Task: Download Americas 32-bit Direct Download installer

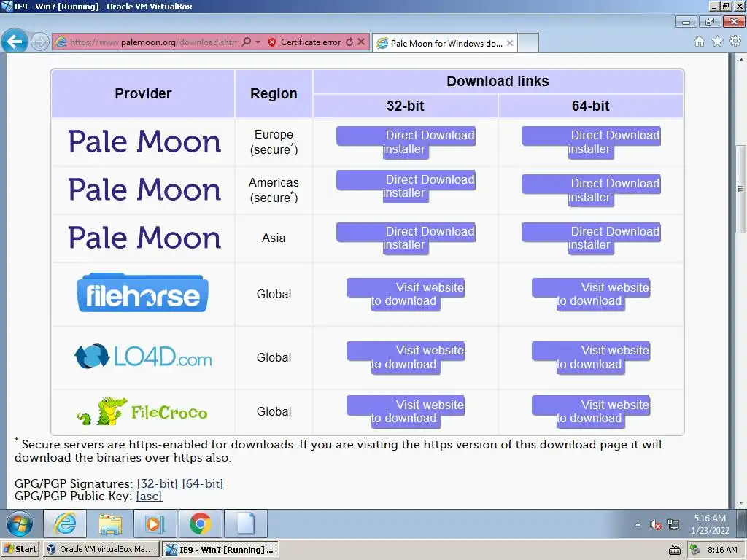Action: click(406, 186)
